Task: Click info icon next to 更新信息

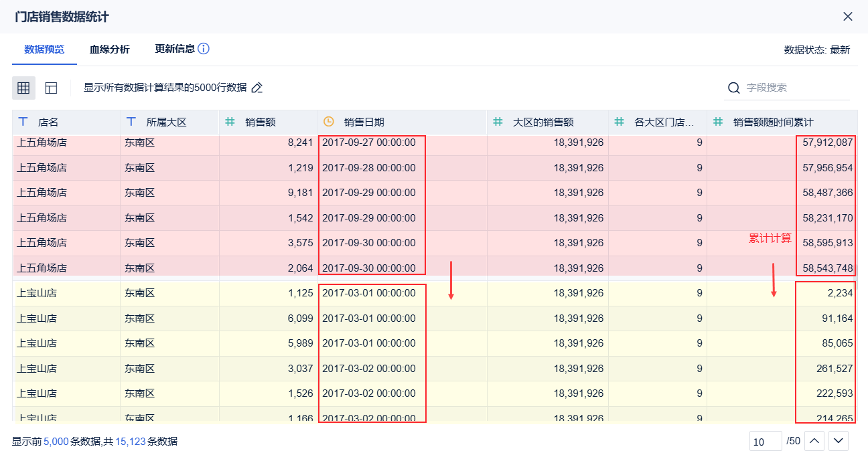Action: click(204, 49)
